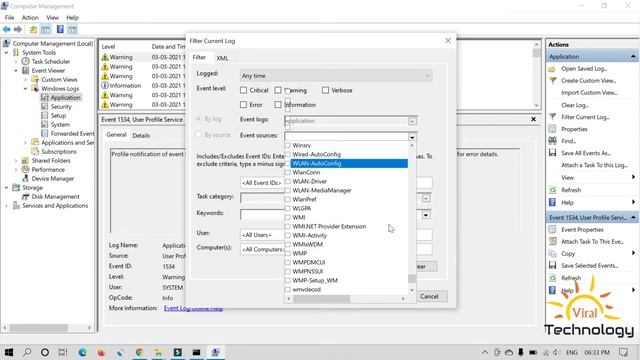
Task: Check the WLAN-Driver event source
Action: pos(288,181)
